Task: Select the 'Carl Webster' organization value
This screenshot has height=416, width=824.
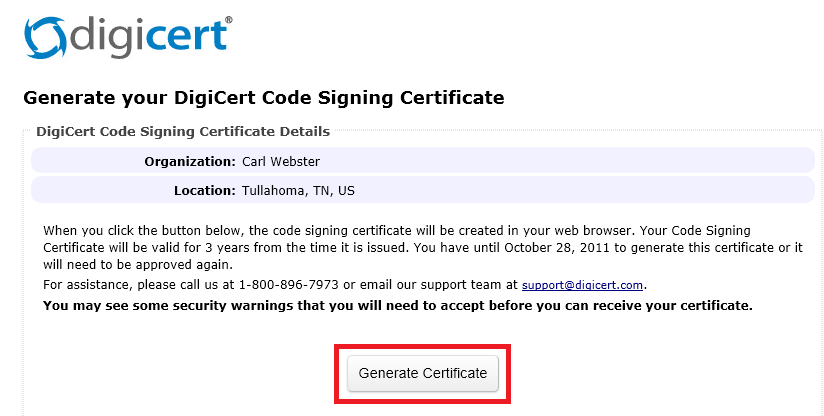Action: 281,161
